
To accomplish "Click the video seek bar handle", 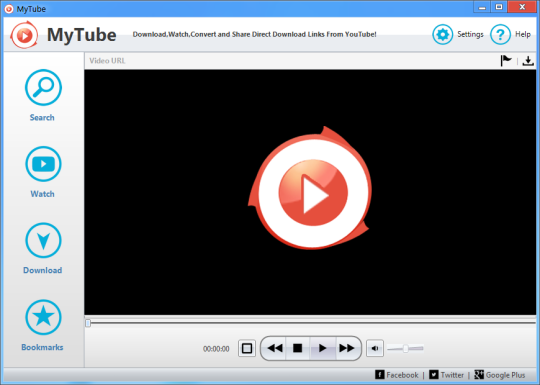I will pyautogui.click(x=88, y=323).
